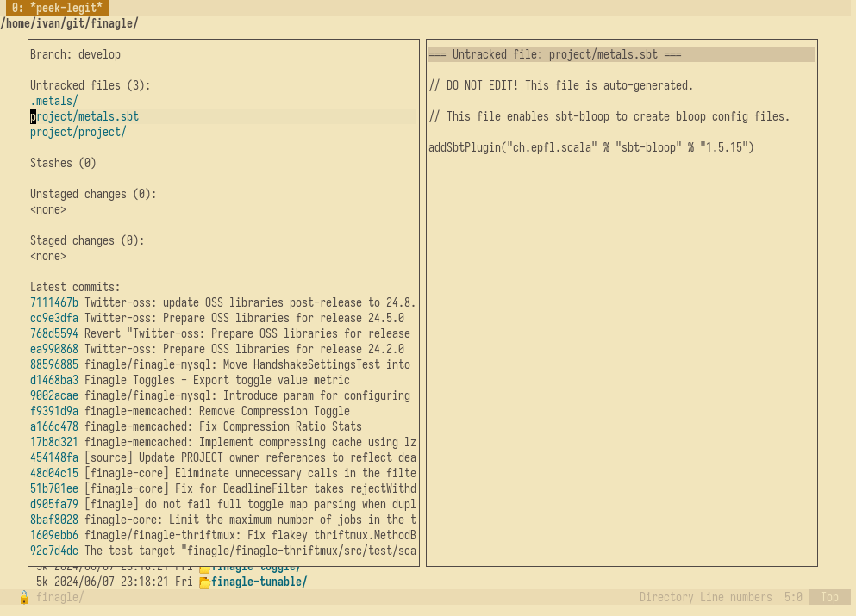Open commit d1468ba3 Finagle Toggles
856x616 pixels.
pyautogui.click(x=53, y=380)
